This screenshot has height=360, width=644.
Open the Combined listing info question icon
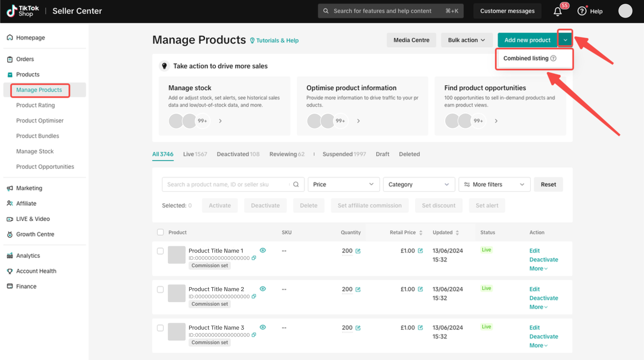[x=554, y=58]
